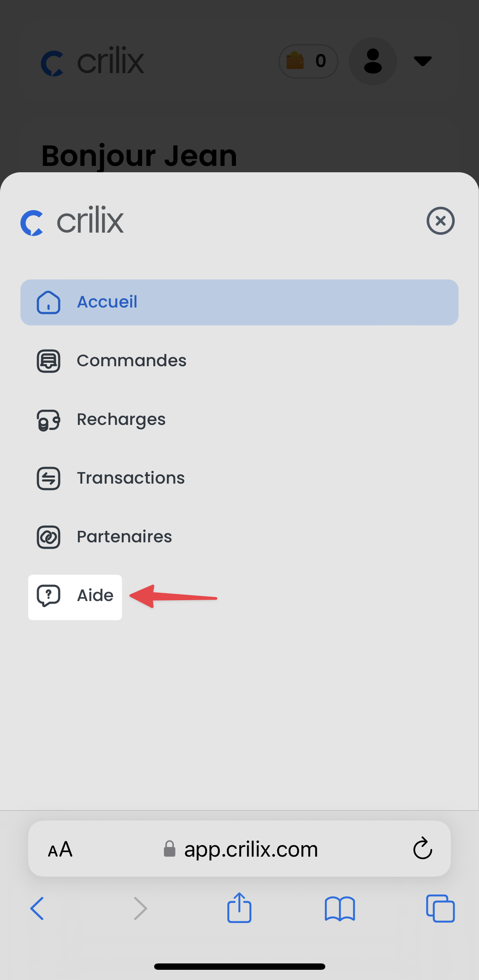Open the user avatar menu
This screenshot has height=980, width=479.
pyautogui.click(x=373, y=61)
